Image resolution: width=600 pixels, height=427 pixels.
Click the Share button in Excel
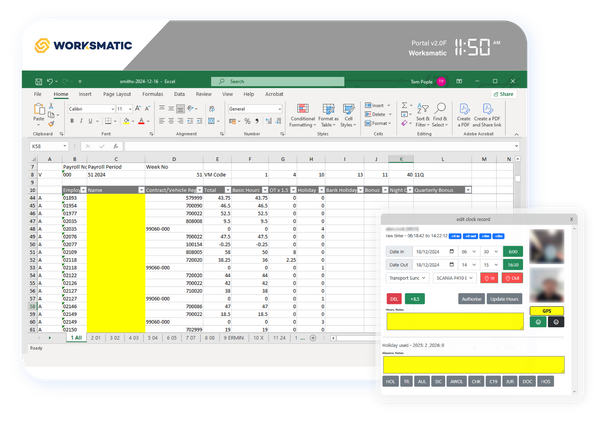tap(504, 94)
